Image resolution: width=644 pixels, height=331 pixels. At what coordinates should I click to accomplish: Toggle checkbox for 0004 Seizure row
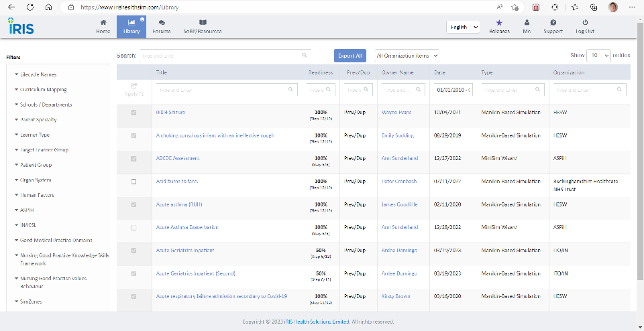click(133, 113)
